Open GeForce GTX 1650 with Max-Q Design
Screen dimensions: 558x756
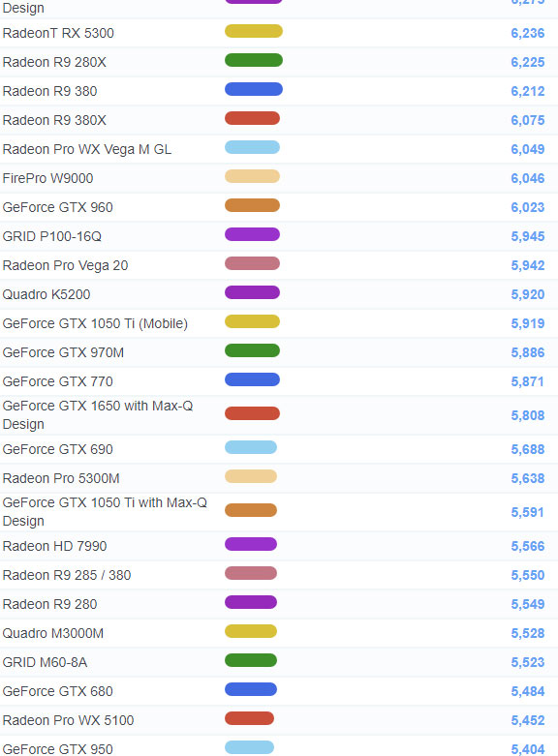(x=98, y=415)
